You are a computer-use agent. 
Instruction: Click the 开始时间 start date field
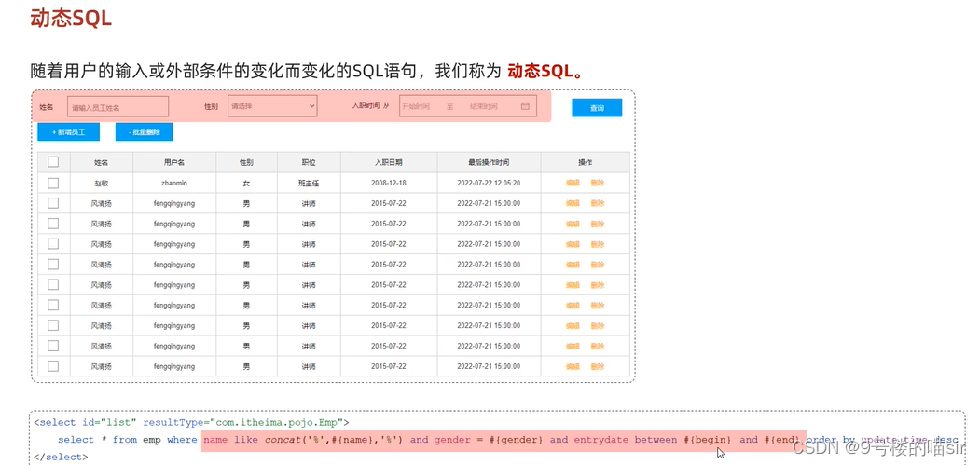pos(416,107)
